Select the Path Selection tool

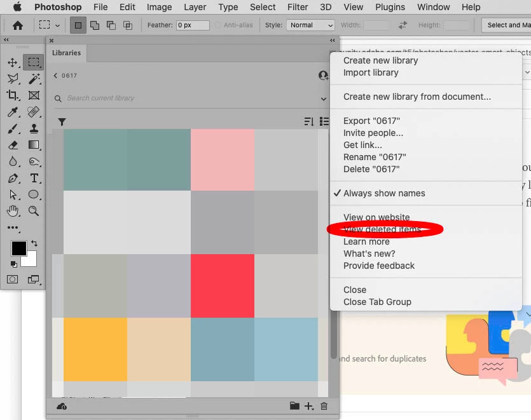[x=13, y=194]
